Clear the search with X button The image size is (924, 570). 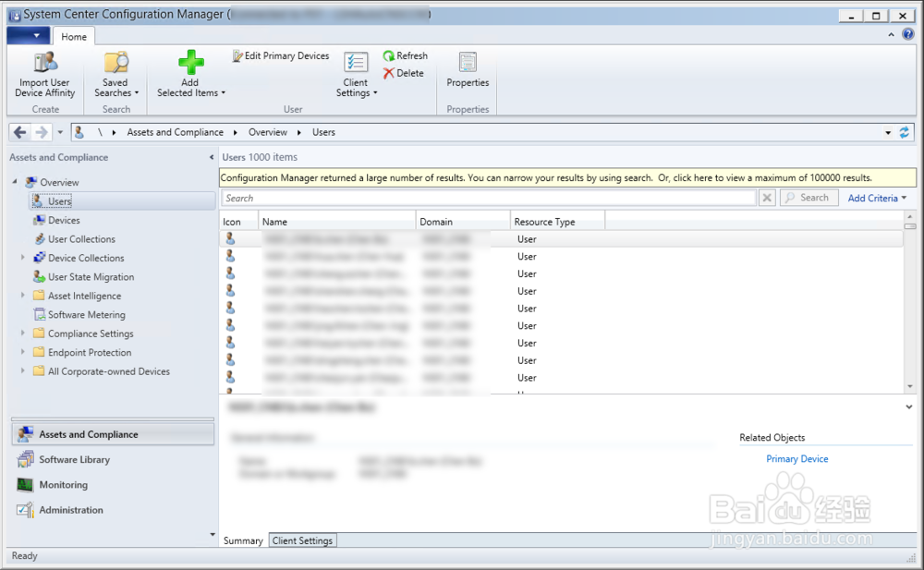767,198
